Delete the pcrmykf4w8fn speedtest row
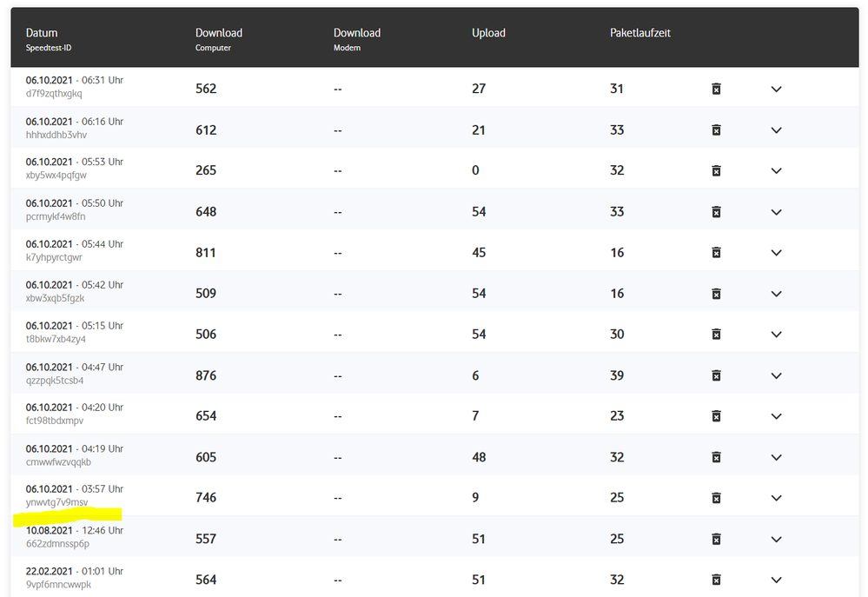Screen dimensions: 868x597 pyautogui.click(x=716, y=212)
